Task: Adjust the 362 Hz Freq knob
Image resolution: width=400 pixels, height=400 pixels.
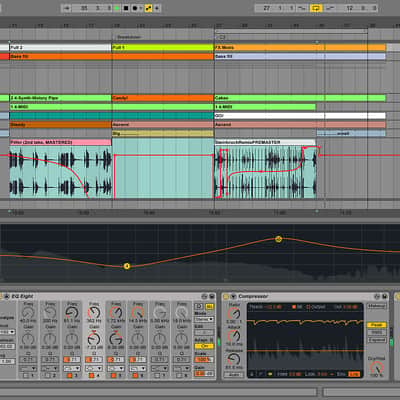Action: [x=94, y=313]
